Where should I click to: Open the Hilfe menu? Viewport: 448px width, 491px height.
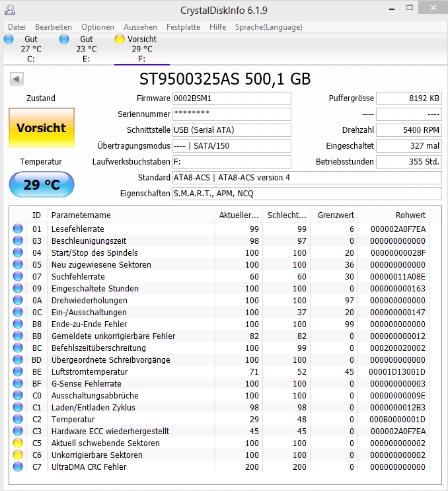[x=218, y=27]
